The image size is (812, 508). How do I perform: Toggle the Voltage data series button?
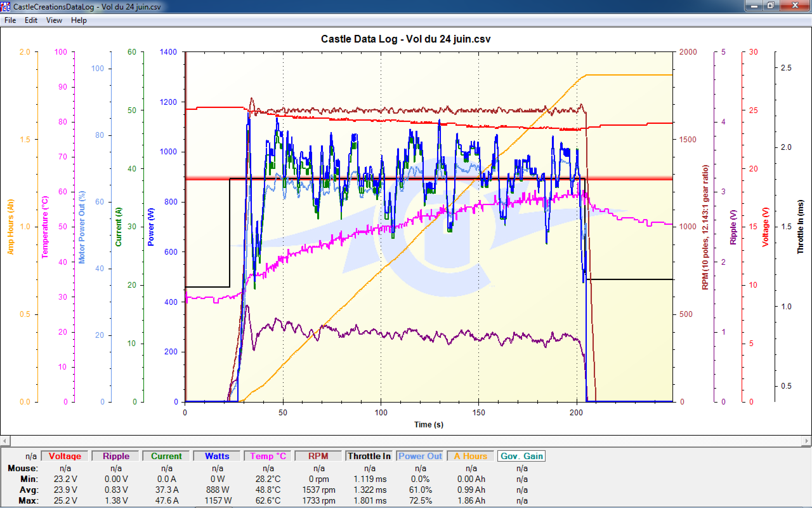coord(65,456)
